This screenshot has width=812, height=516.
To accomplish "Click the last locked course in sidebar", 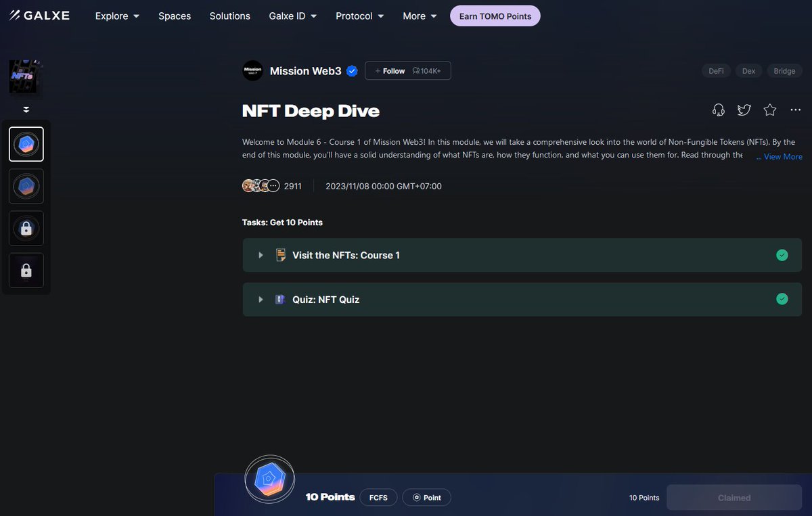I will point(26,271).
